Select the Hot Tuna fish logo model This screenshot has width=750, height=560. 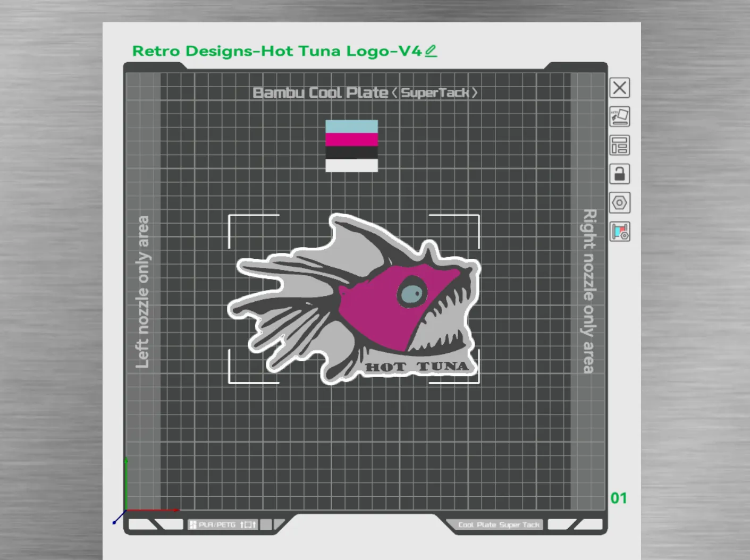354,299
